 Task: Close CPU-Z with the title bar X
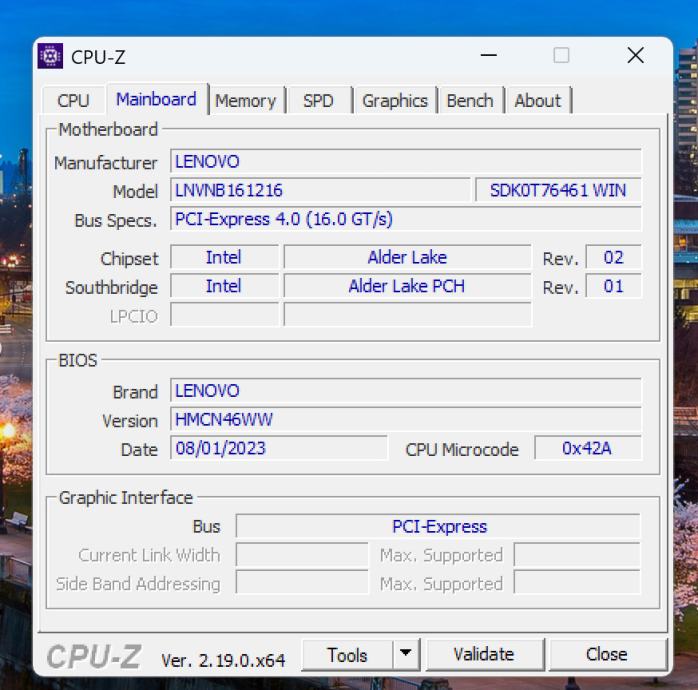pos(636,56)
